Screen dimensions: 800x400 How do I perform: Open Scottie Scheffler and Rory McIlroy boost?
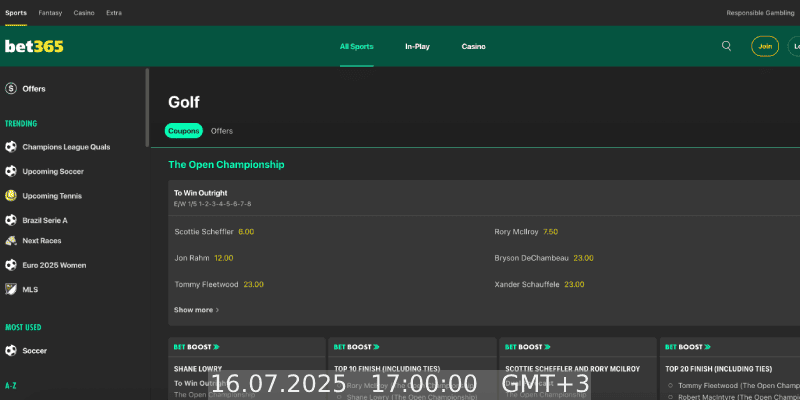click(x=578, y=368)
